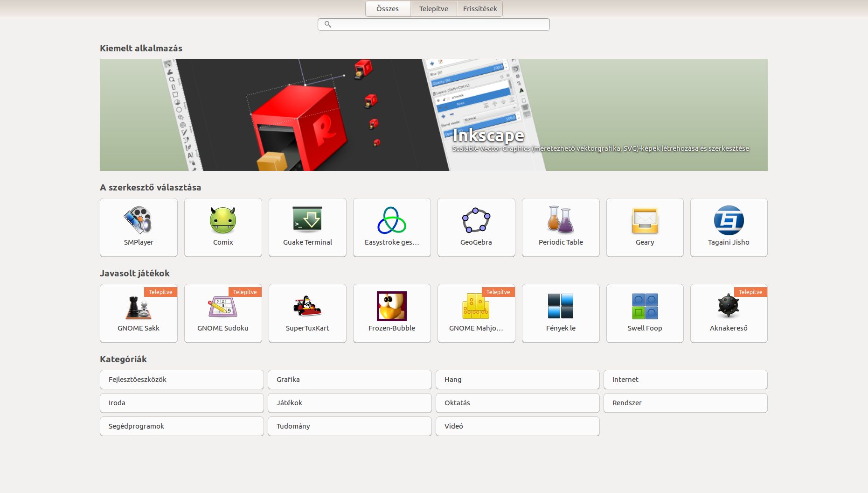Browse the Játékok category
Image resolution: width=868 pixels, height=493 pixels.
click(350, 403)
